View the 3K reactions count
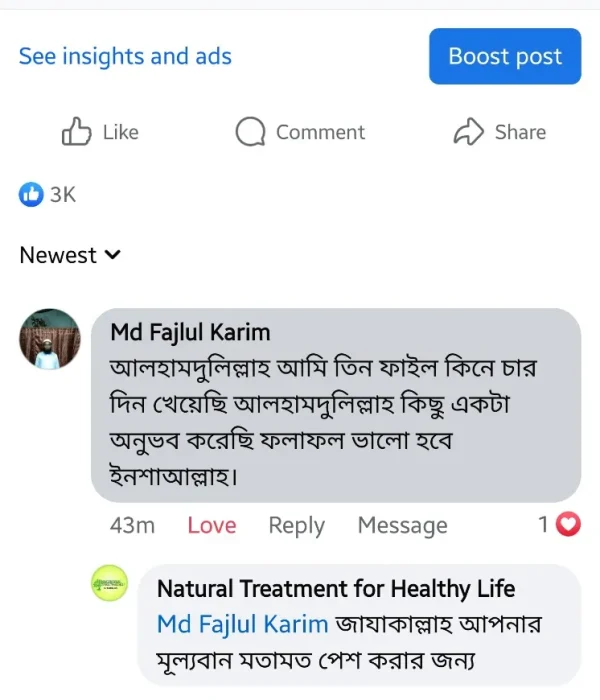Image resolution: width=600 pixels, height=700 pixels. [62, 194]
